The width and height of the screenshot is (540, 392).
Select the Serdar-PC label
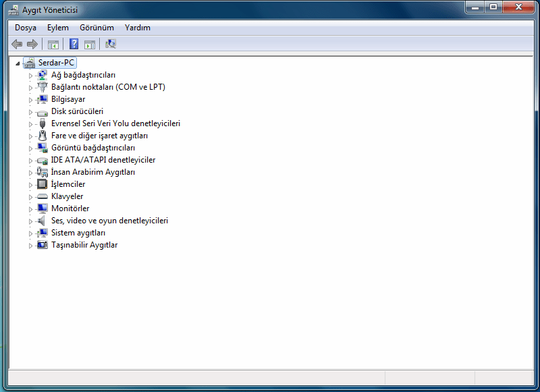click(x=56, y=63)
